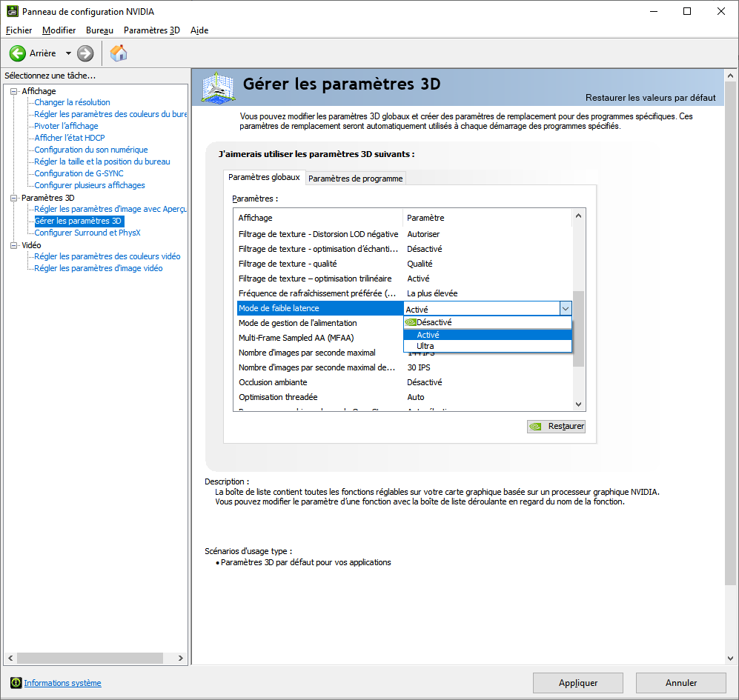This screenshot has width=739, height=700.
Task: Open the Modifier menu
Action: click(59, 30)
